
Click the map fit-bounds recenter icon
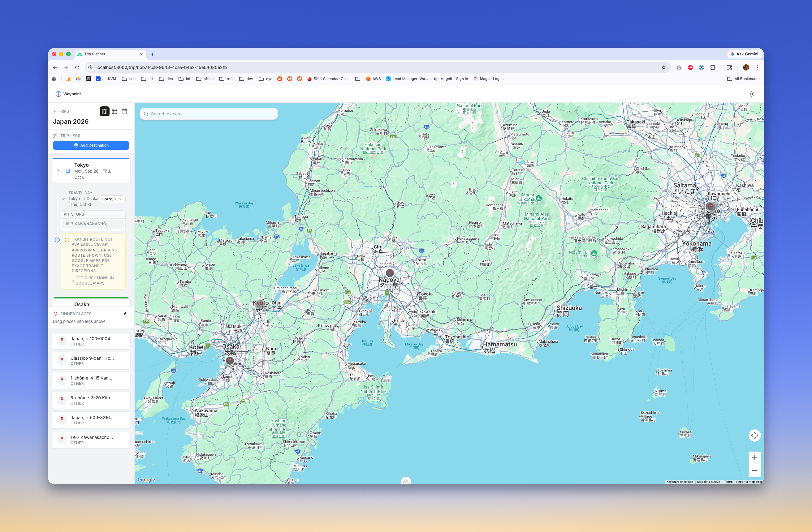754,435
